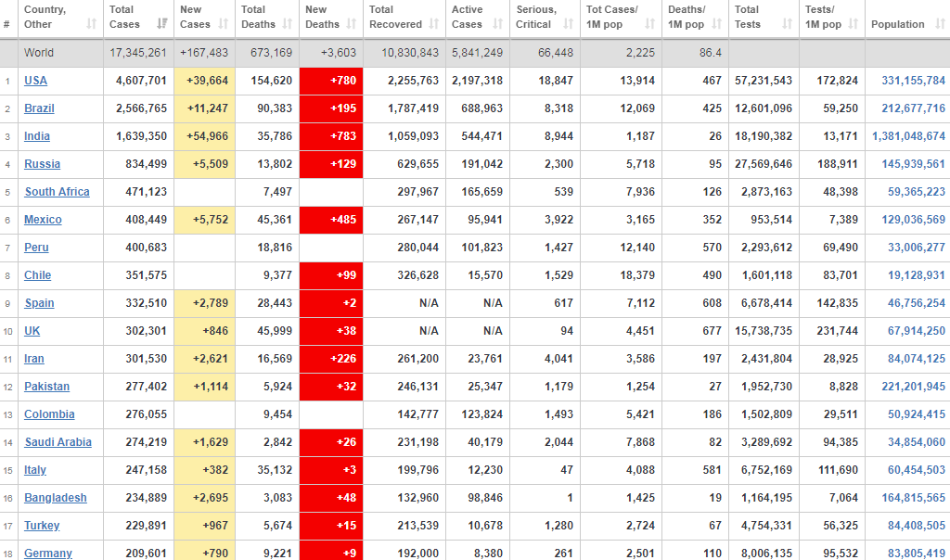Screen dimensions: 950x560
Task: Click the sort arrows in Active Cases header
Action: (498, 24)
